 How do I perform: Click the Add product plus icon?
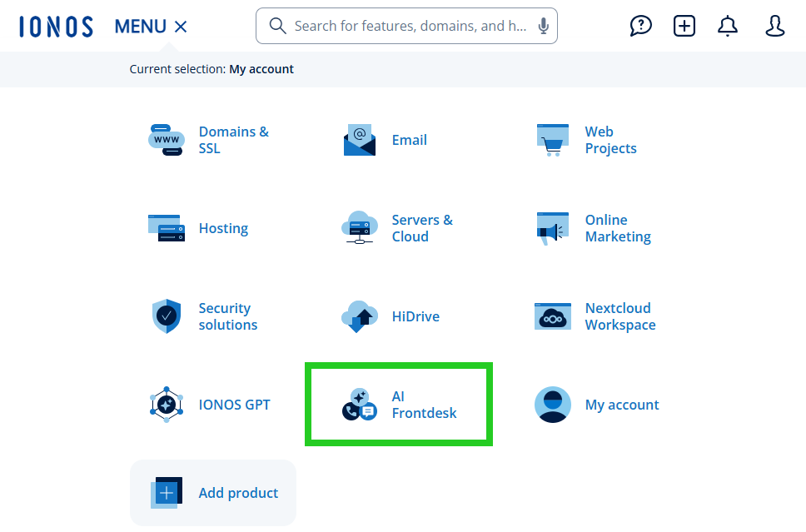pos(167,493)
